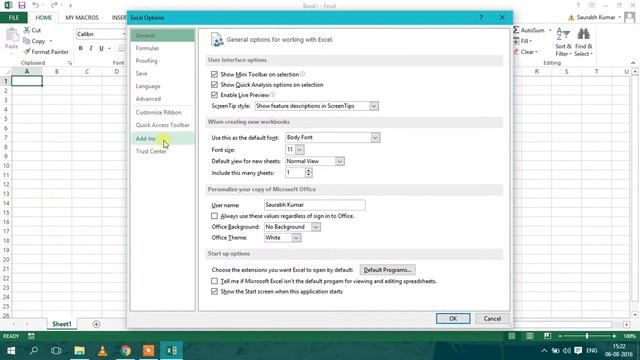Click the User name input field
The height and width of the screenshot is (360, 640).
[315, 204]
